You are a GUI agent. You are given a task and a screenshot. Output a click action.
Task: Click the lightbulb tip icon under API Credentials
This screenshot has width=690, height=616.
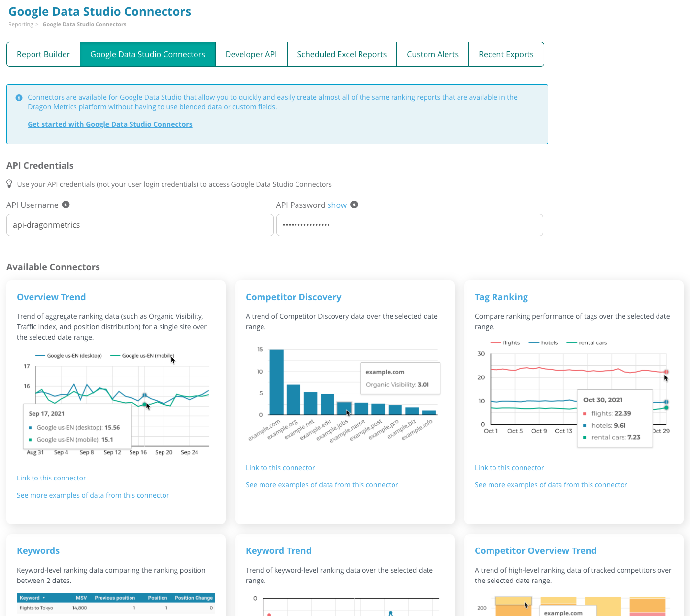tap(9, 184)
